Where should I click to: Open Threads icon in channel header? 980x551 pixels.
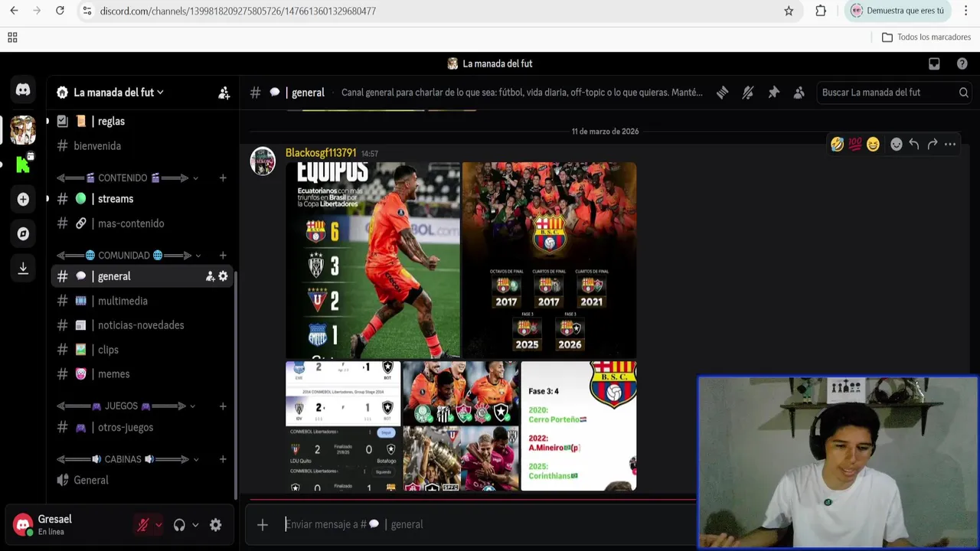(722, 93)
